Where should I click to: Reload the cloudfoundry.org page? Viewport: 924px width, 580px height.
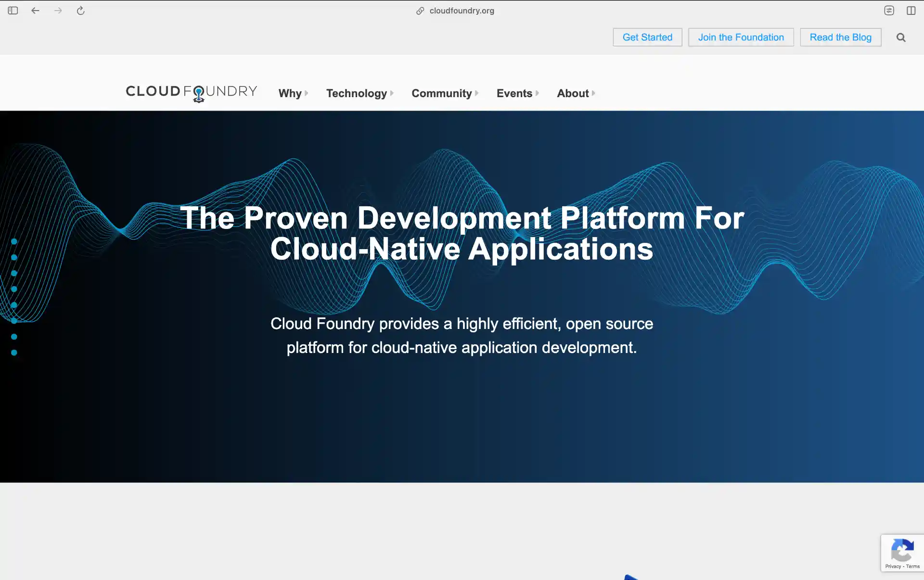point(80,10)
